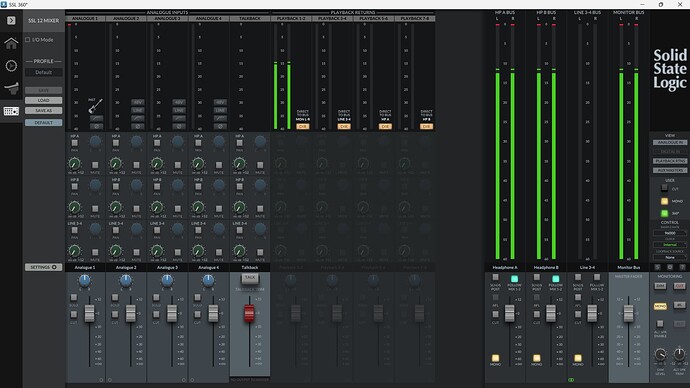The width and height of the screenshot is (690, 388).
Task: Toggle the Analogue In view tab
Action: pos(670,143)
